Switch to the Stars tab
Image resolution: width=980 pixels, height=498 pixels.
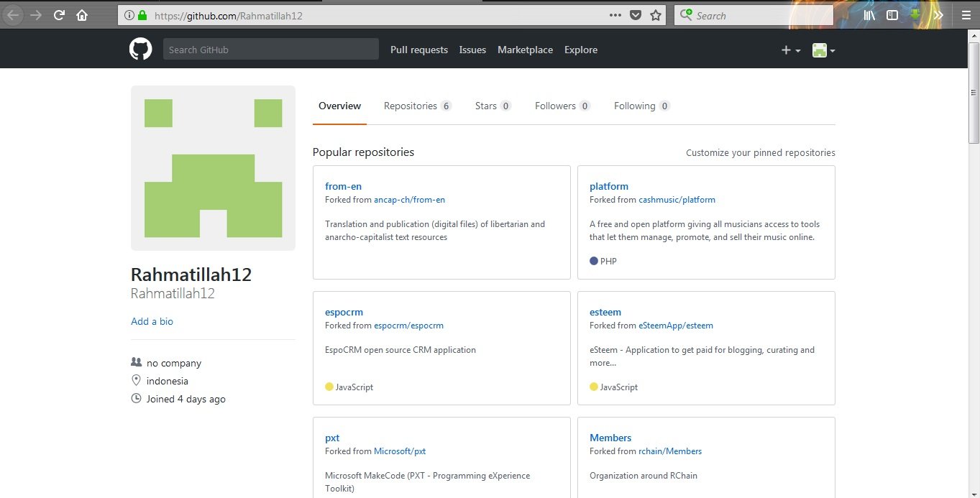tap(493, 106)
